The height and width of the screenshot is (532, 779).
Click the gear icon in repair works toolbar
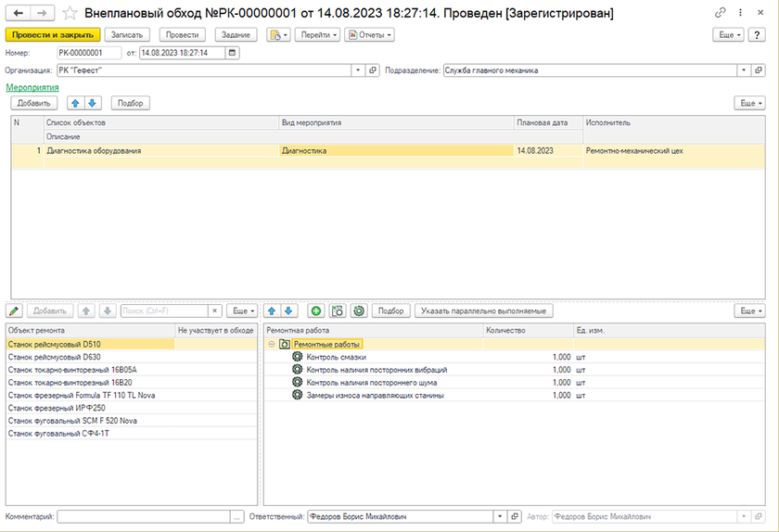tap(359, 311)
